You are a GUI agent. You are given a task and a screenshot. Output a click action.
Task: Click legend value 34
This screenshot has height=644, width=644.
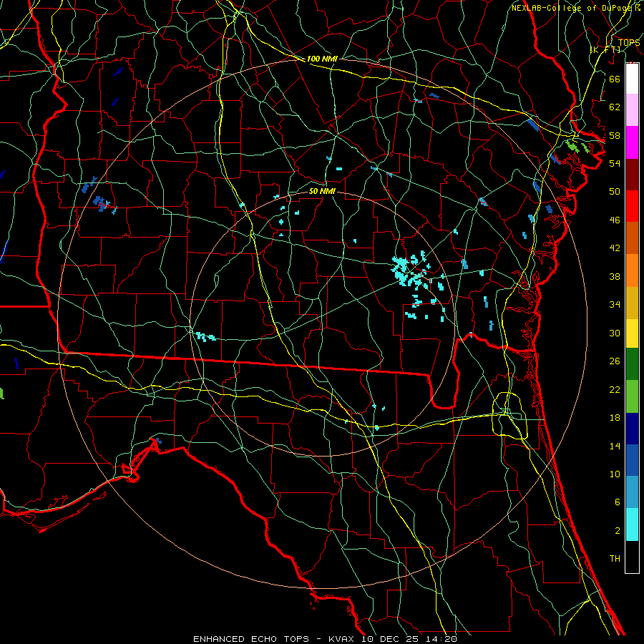[615, 305]
